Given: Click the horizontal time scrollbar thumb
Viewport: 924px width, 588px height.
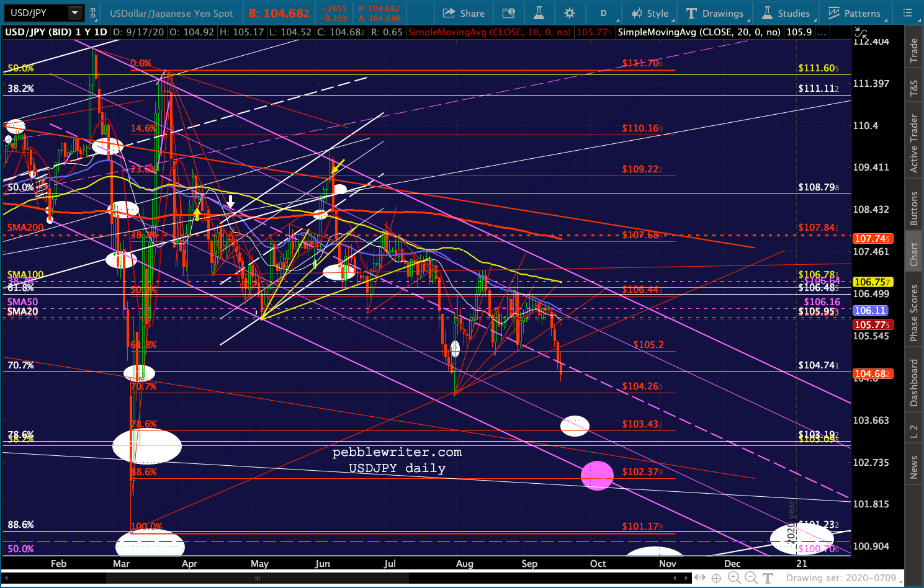Looking at the screenshot, I should (x=257, y=578).
